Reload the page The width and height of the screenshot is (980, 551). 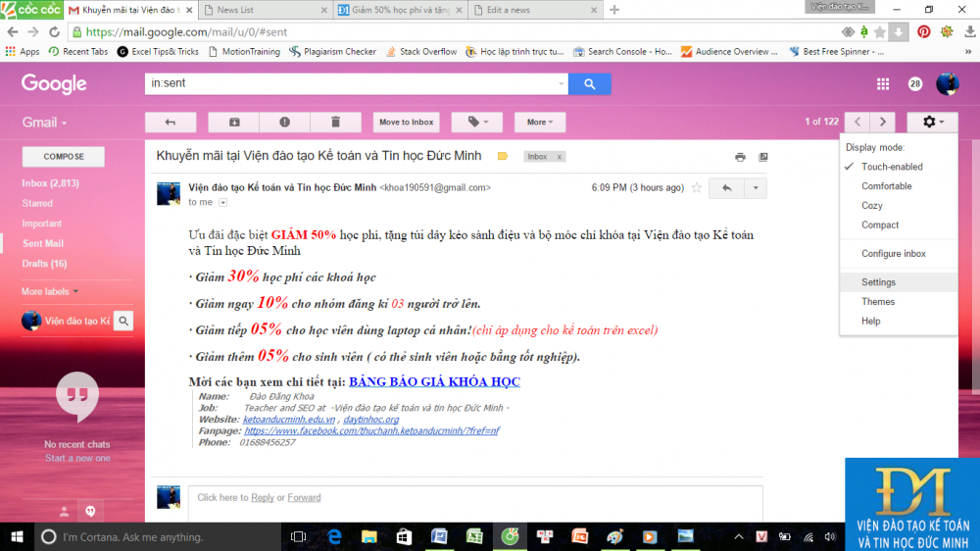click(54, 32)
